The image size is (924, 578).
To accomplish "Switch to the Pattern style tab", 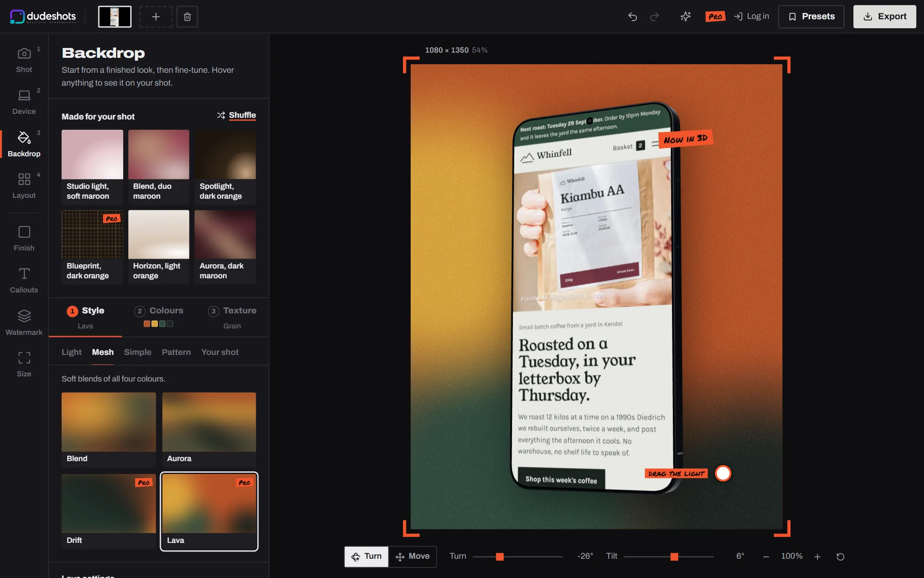I will (x=176, y=352).
